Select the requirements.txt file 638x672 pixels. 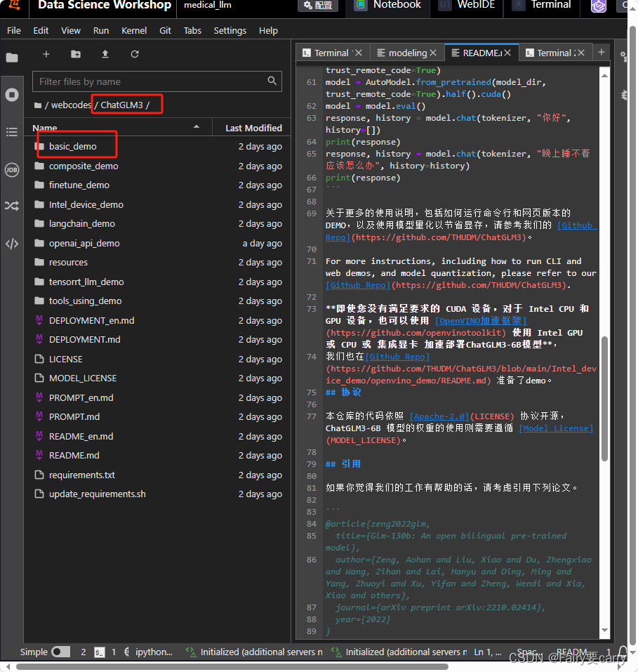pos(157,475)
